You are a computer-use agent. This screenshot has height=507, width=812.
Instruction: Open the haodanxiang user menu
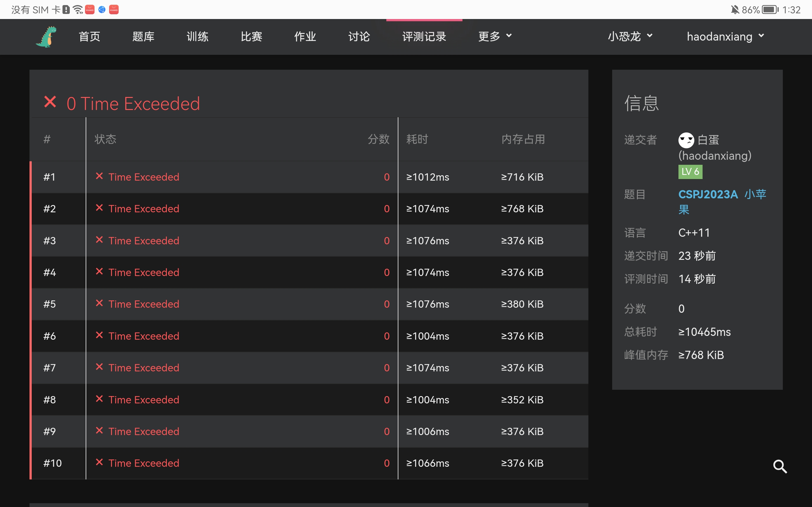(725, 36)
